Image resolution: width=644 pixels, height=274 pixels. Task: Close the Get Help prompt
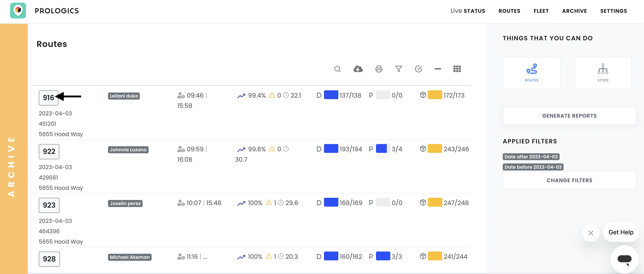pos(591,233)
